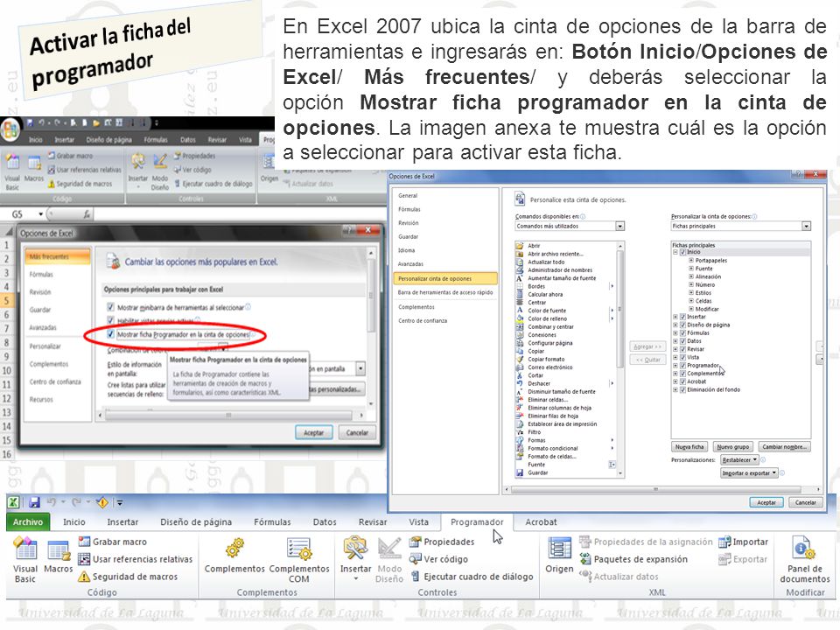Expand the Portapapeles group in the tree
Viewport: 840px width, 630px height.
[x=691, y=261]
